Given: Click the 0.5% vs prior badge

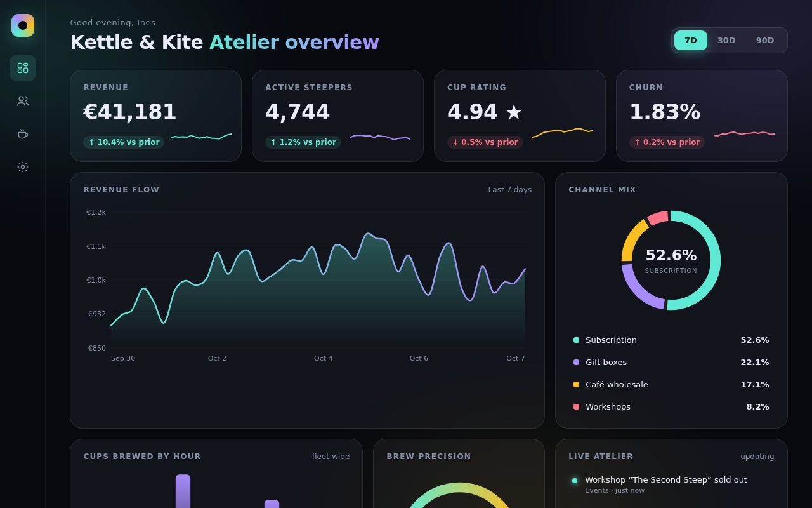Looking at the screenshot, I should tap(485, 142).
